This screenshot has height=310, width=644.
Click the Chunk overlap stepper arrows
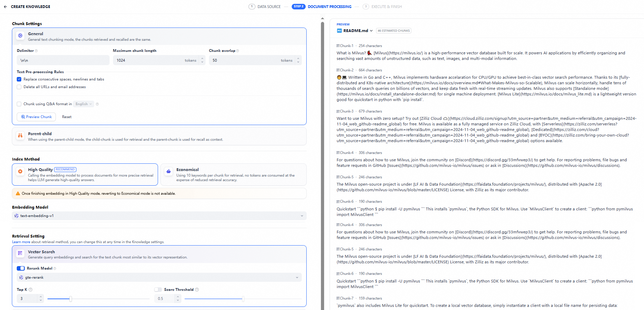tap(298, 60)
